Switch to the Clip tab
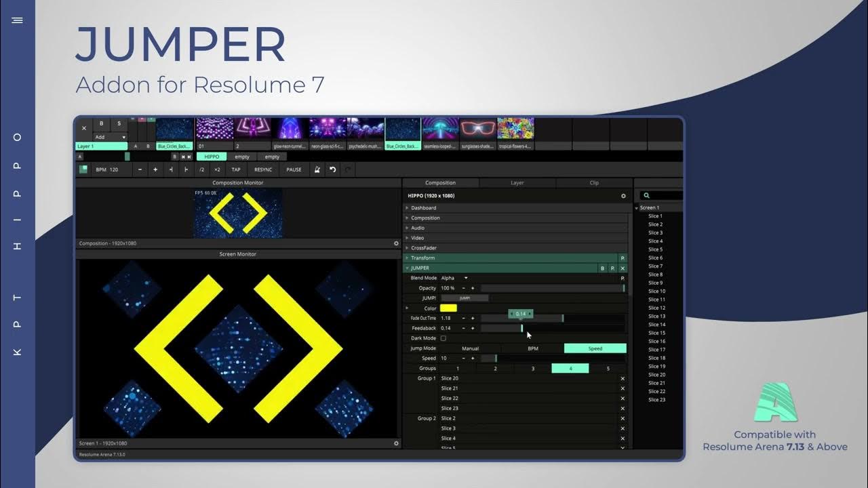The height and width of the screenshot is (488, 868). [x=594, y=183]
